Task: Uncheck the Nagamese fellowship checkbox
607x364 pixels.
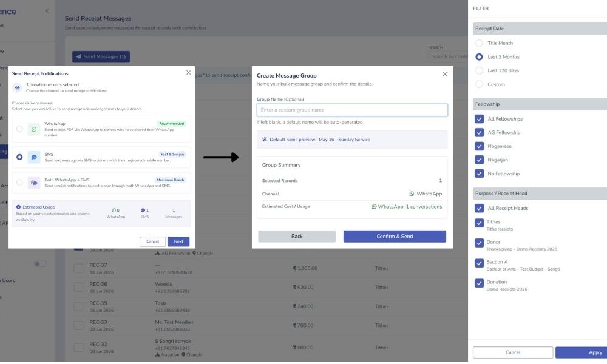Action: coord(480,146)
